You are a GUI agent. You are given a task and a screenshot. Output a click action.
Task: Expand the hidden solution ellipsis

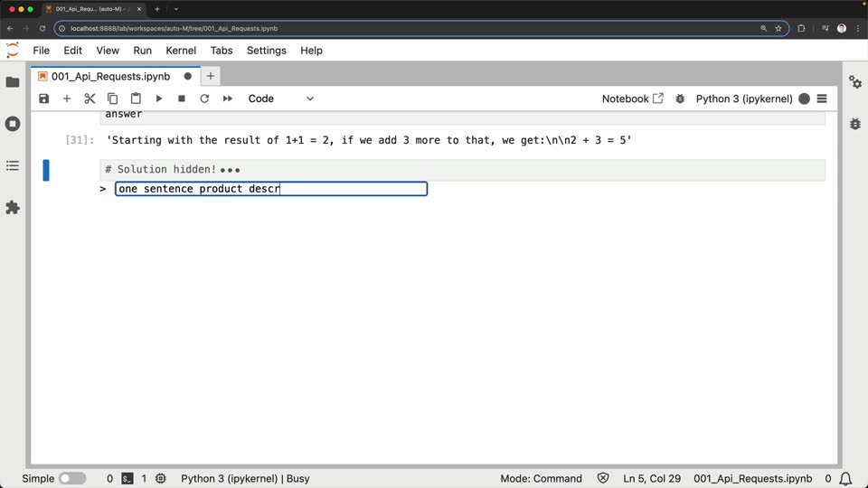pos(230,170)
